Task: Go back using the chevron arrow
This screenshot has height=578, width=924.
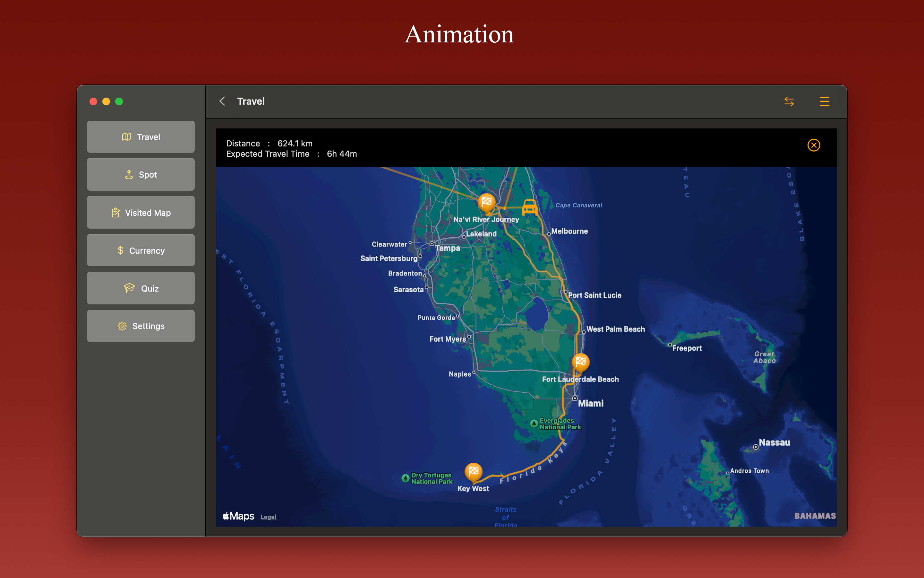Action: click(x=222, y=101)
